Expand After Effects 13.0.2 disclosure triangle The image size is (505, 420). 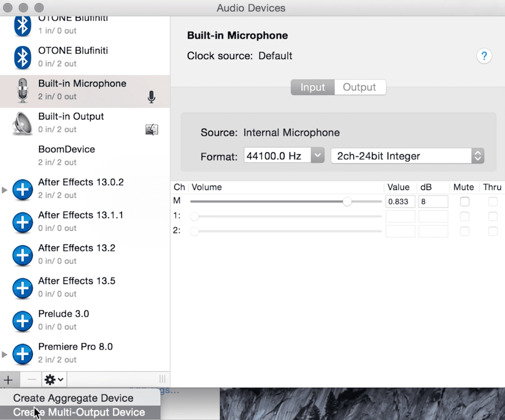pos(4,190)
